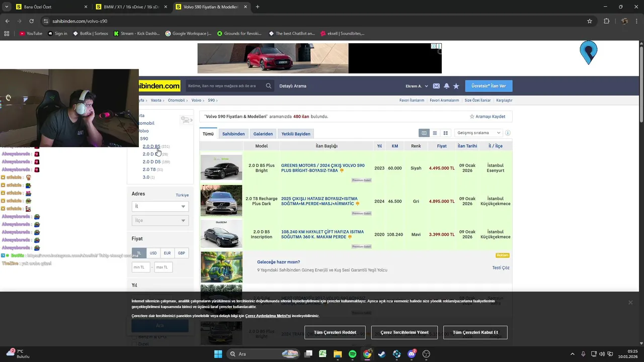Open the Karşılaştır link
The width and height of the screenshot is (644, 362).
pyautogui.click(x=504, y=101)
